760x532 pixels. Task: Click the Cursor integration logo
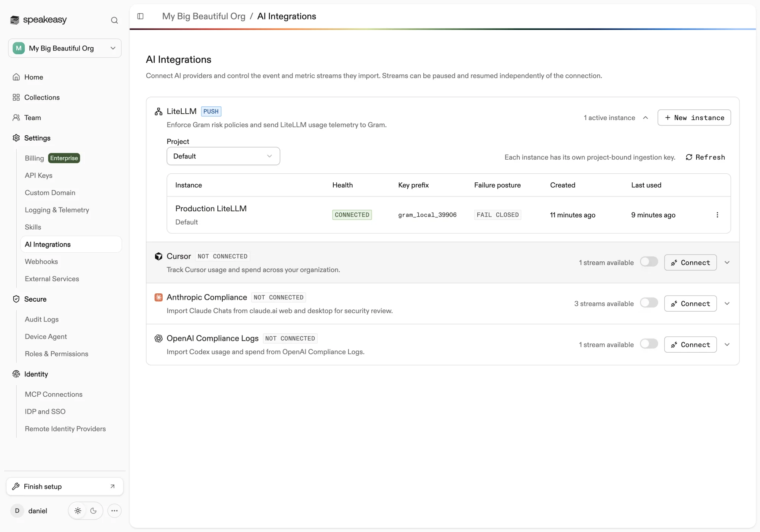(x=158, y=256)
